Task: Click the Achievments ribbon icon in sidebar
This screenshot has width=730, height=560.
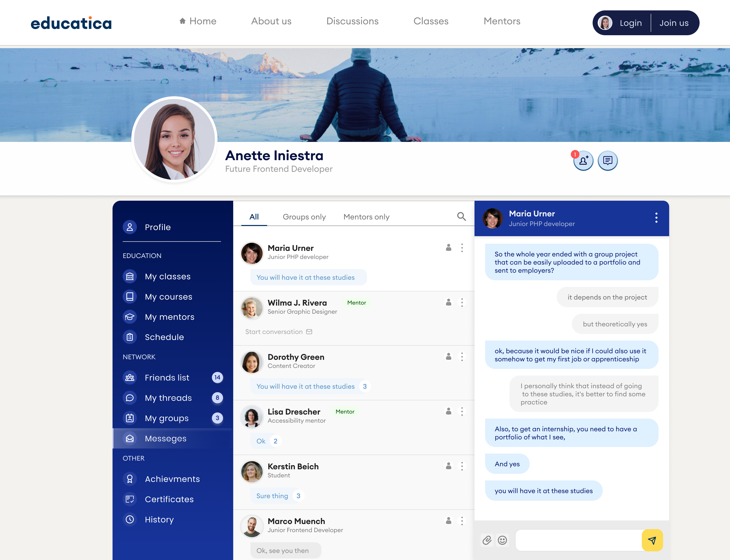Action: click(130, 479)
